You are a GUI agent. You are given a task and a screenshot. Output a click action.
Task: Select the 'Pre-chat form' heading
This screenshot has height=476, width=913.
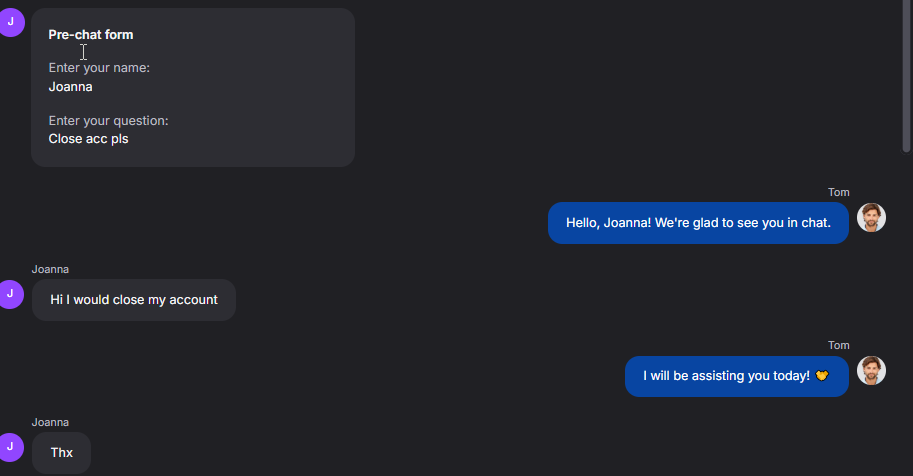pyautogui.click(x=91, y=35)
